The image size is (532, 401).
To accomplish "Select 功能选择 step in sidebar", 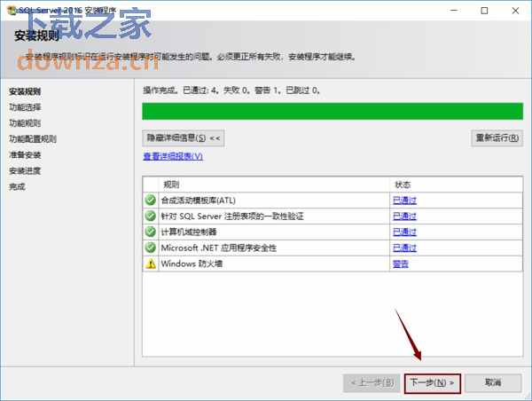I will (x=25, y=107).
